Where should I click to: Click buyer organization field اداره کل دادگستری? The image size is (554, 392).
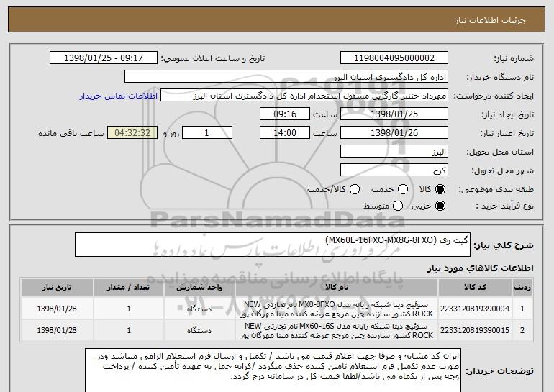click(286, 77)
